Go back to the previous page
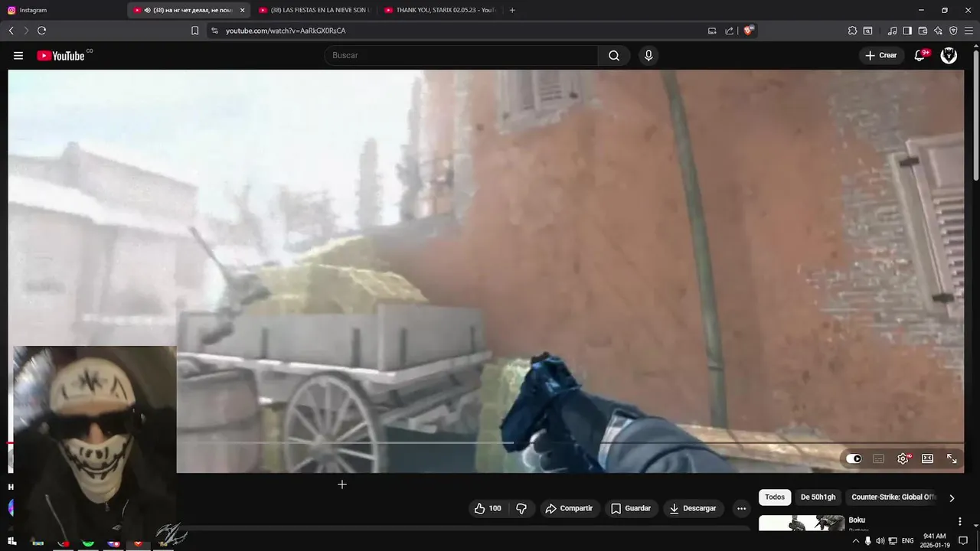The image size is (980, 551). (x=11, y=31)
